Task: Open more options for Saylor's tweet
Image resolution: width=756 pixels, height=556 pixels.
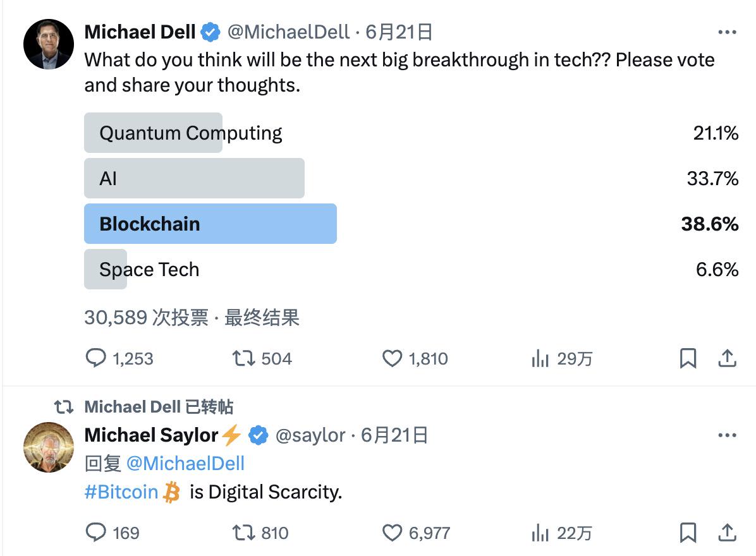Action: click(727, 435)
